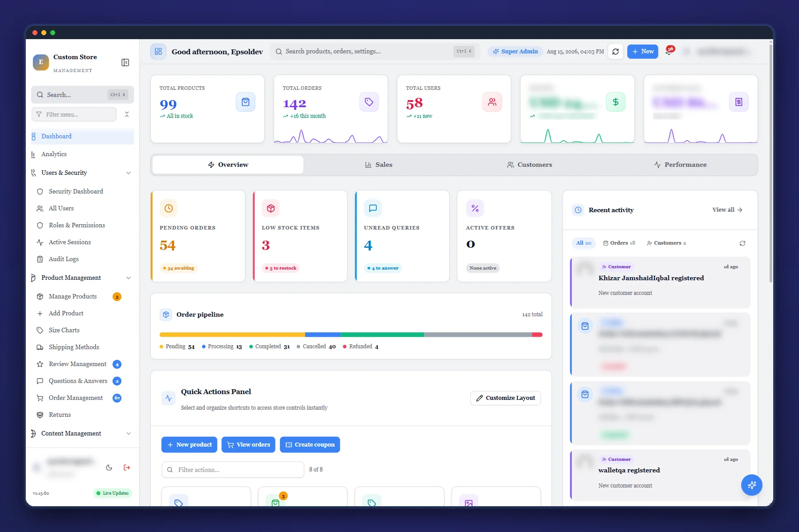The image size is (799, 532).
Task: Switch to the Sales tab
Action: (379, 165)
